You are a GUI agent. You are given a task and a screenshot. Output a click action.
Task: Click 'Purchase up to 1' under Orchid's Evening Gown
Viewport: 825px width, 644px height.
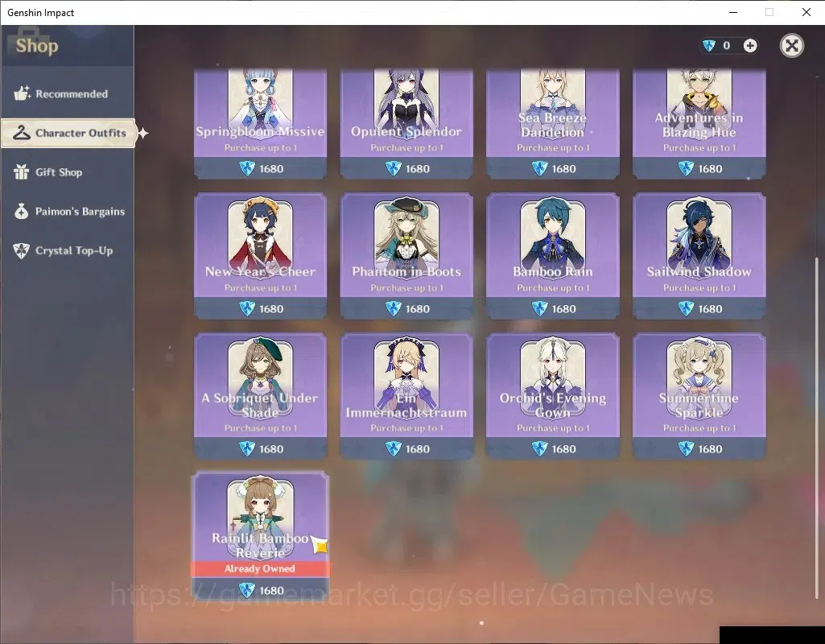click(x=553, y=427)
